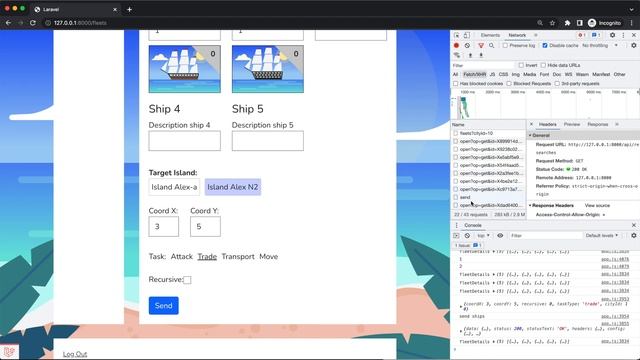Viewport: 640px width, 360px height.
Task: Click the console live expression eye icon
Action: (x=500, y=236)
